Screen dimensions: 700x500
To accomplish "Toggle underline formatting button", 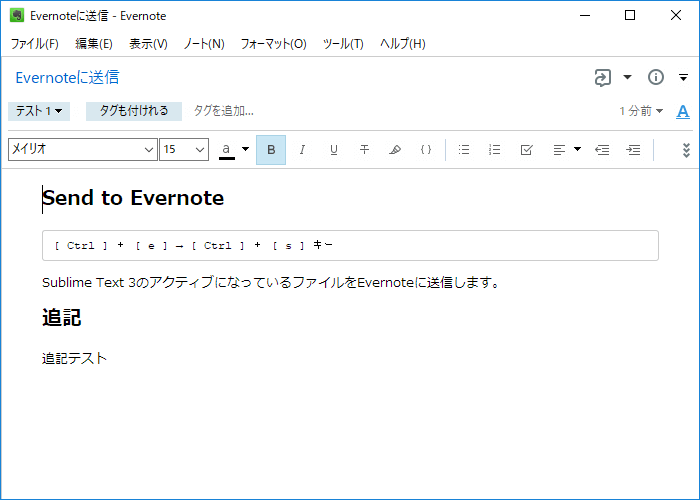I will (x=333, y=150).
